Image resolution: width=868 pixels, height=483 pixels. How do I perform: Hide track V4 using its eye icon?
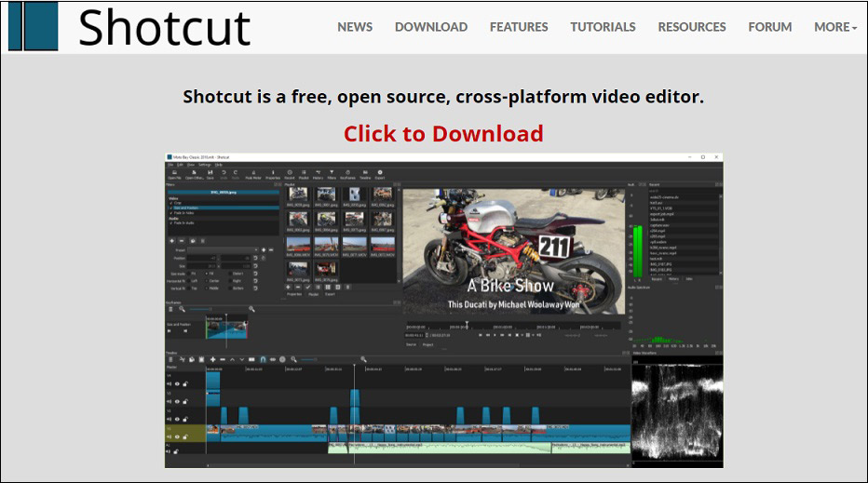click(x=177, y=384)
